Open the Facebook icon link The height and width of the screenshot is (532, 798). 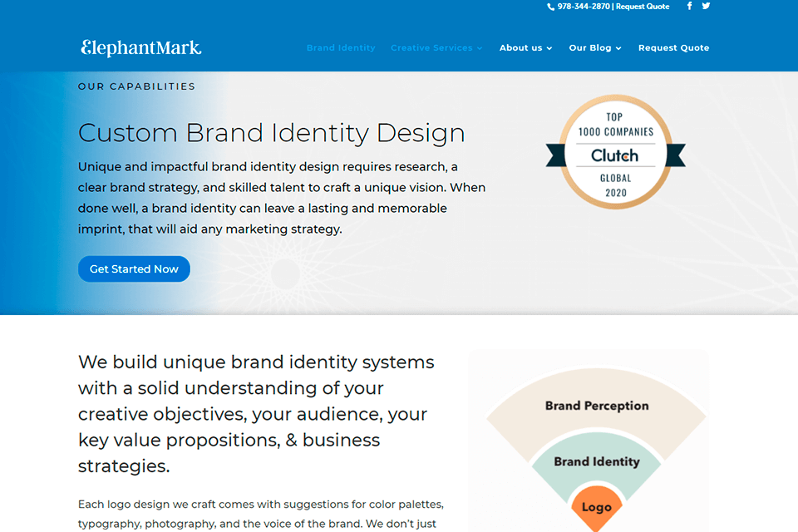click(x=689, y=6)
